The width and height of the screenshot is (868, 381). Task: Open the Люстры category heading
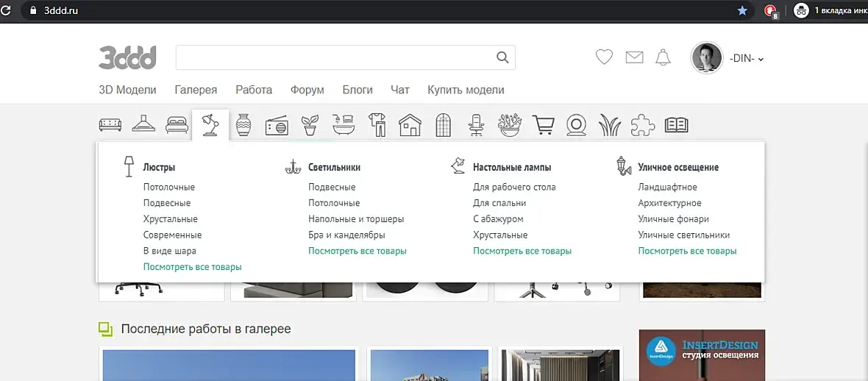pyautogui.click(x=159, y=167)
